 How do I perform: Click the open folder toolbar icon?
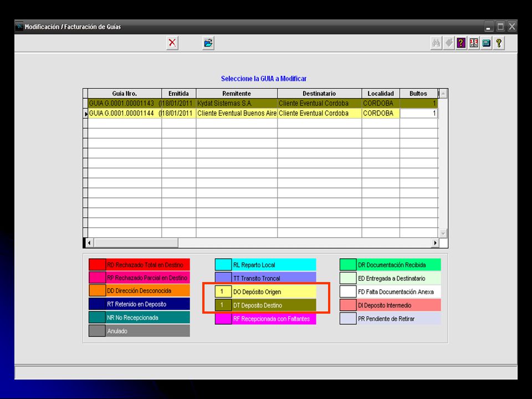pos(208,43)
